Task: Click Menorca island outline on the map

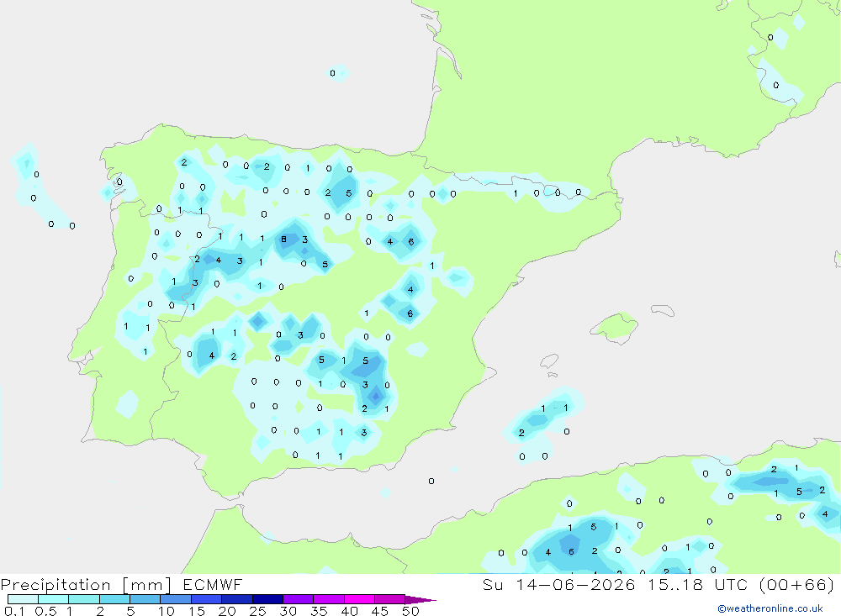Action: tap(663, 310)
